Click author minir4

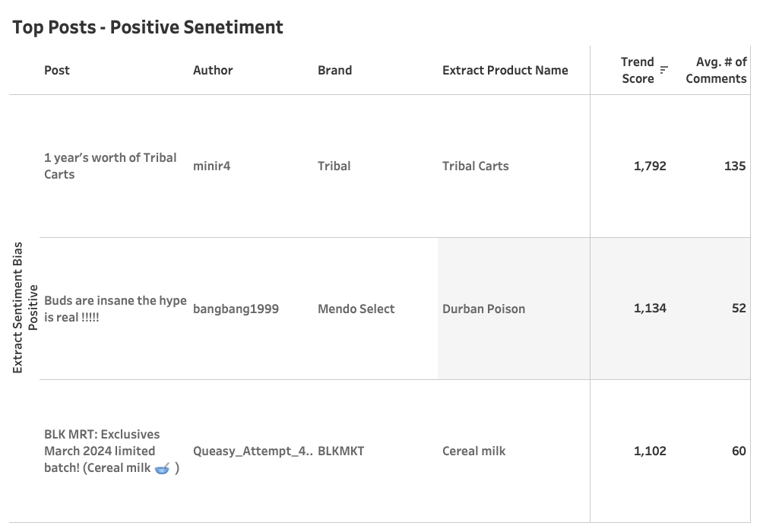click(211, 166)
